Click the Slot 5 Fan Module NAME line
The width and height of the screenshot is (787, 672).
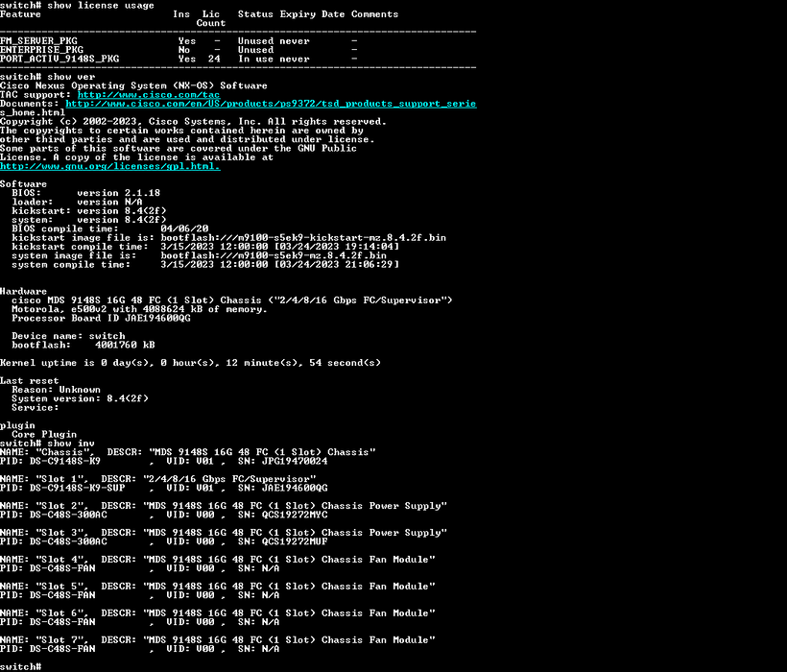217,587
